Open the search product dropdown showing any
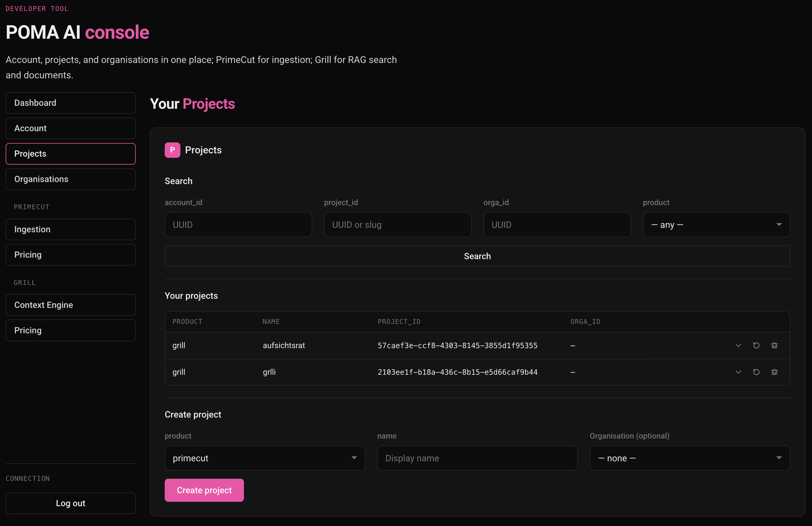The width and height of the screenshot is (812, 526). point(716,225)
